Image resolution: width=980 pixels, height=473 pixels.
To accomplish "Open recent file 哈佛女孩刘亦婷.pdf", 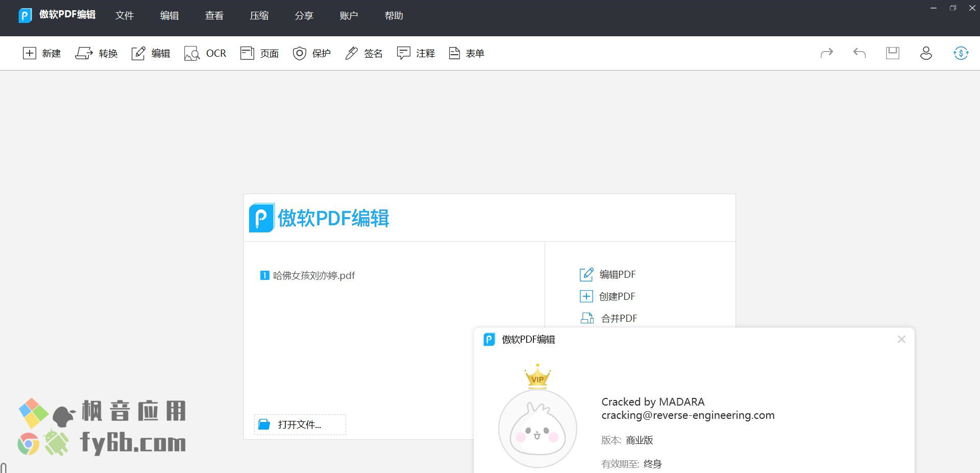I will coord(314,275).
